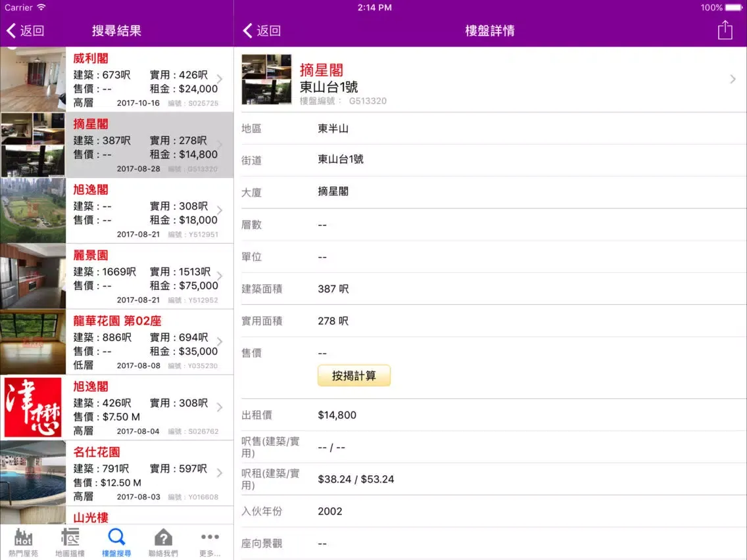Tap the share icon in the top right

(x=725, y=30)
